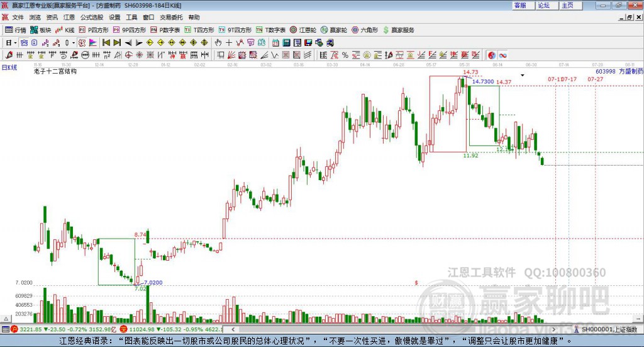Image resolution: width=644 pixels, height=347 pixels.
Task: Click the yin-yang circle icon
Action: click(492, 55)
